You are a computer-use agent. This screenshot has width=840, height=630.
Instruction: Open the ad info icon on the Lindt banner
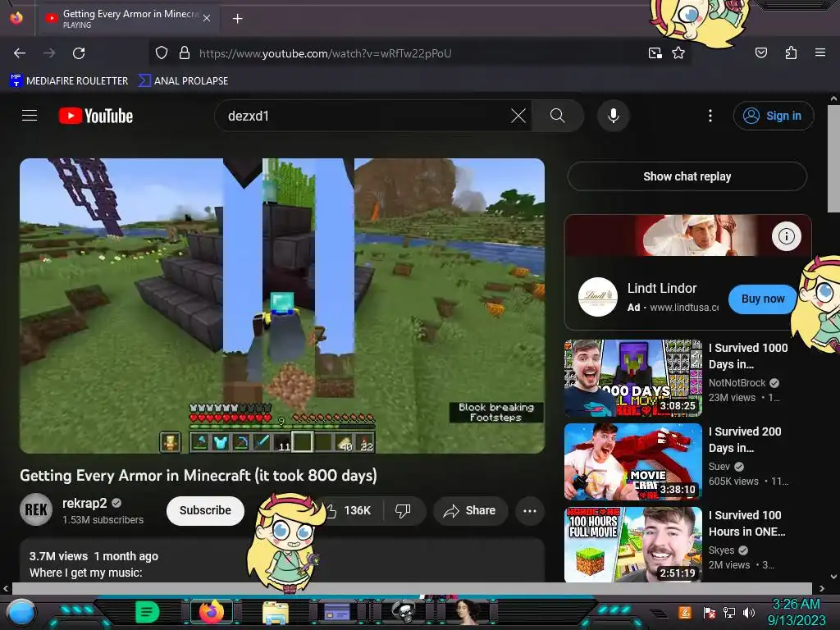click(786, 236)
